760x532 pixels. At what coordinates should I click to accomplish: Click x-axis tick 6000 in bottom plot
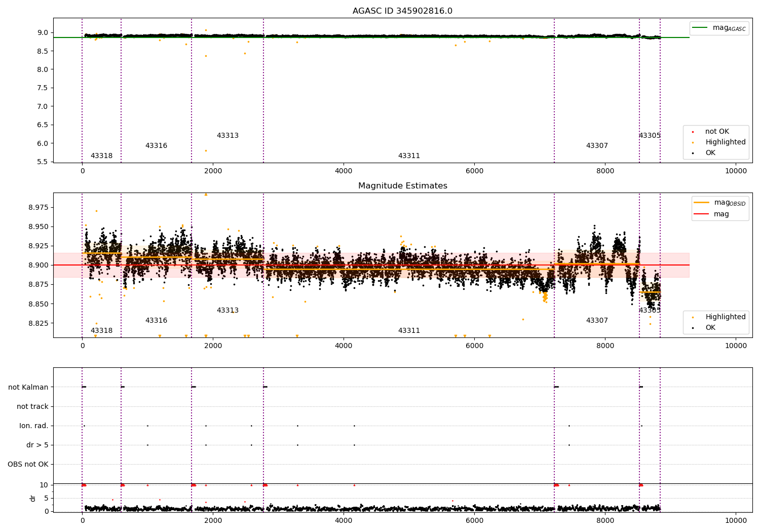[x=474, y=520]
